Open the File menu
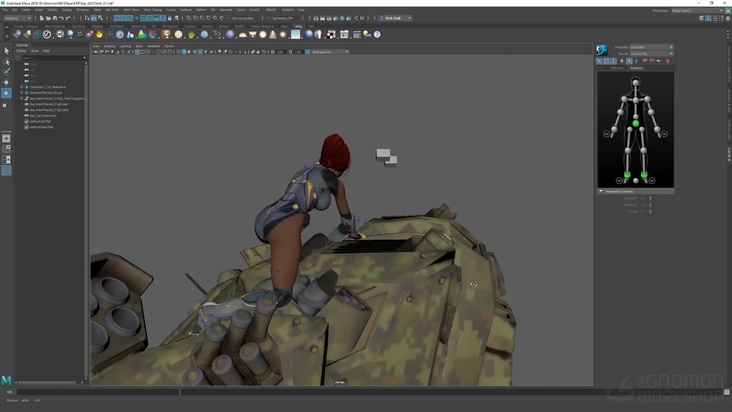Viewport: 732px width, 412px height. [x=5, y=10]
